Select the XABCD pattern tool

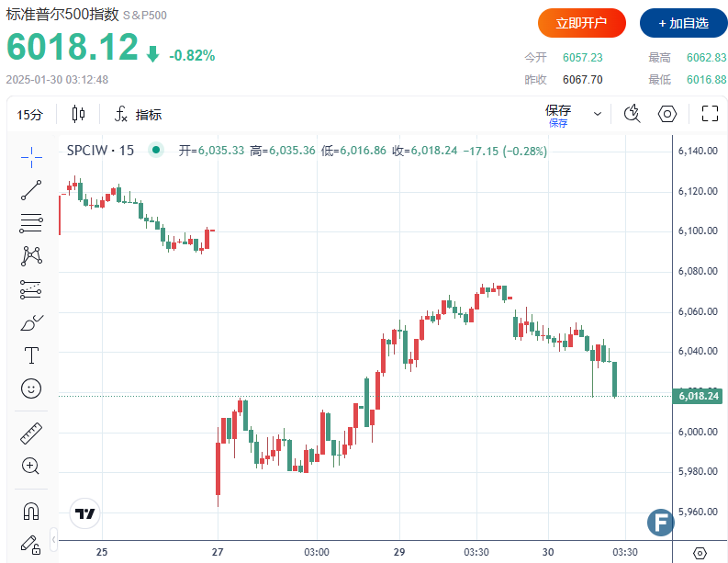31,256
